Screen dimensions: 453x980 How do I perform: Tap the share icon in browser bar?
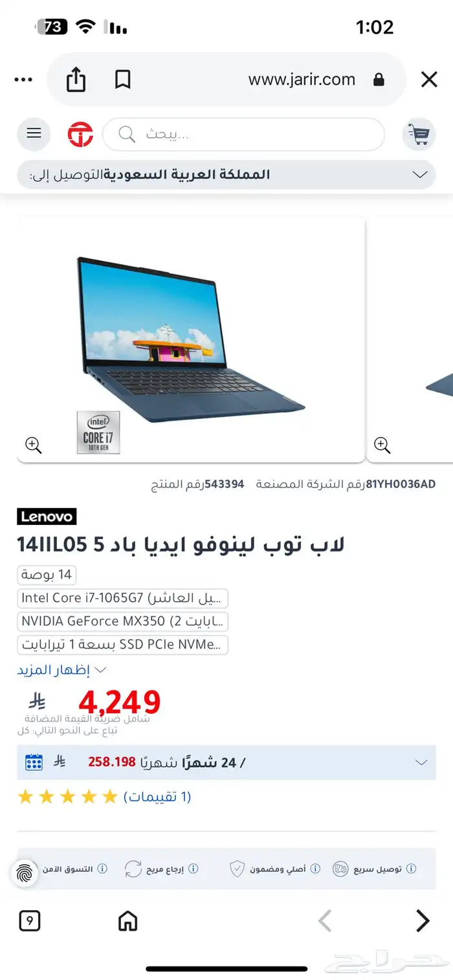(x=76, y=80)
